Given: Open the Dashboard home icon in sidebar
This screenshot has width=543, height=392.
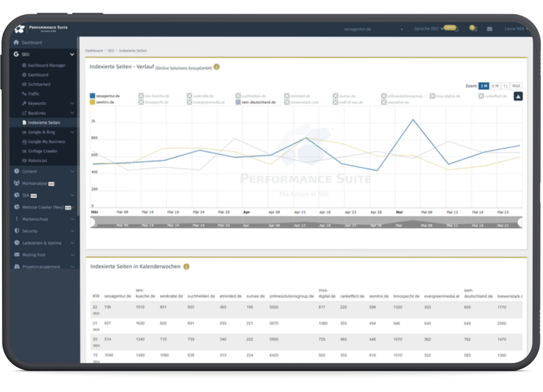Looking at the screenshot, I should click(17, 42).
